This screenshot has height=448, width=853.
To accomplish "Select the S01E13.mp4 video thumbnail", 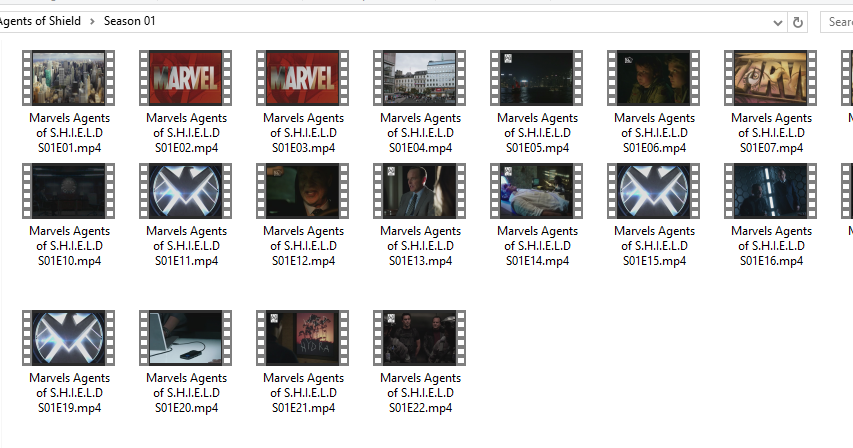I will pyautogui.click(x=419, y=191).
